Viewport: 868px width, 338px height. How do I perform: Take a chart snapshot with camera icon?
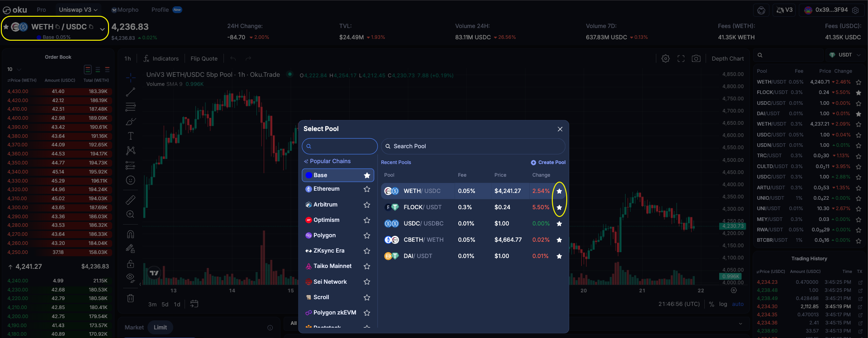click(x=696, y=59)
